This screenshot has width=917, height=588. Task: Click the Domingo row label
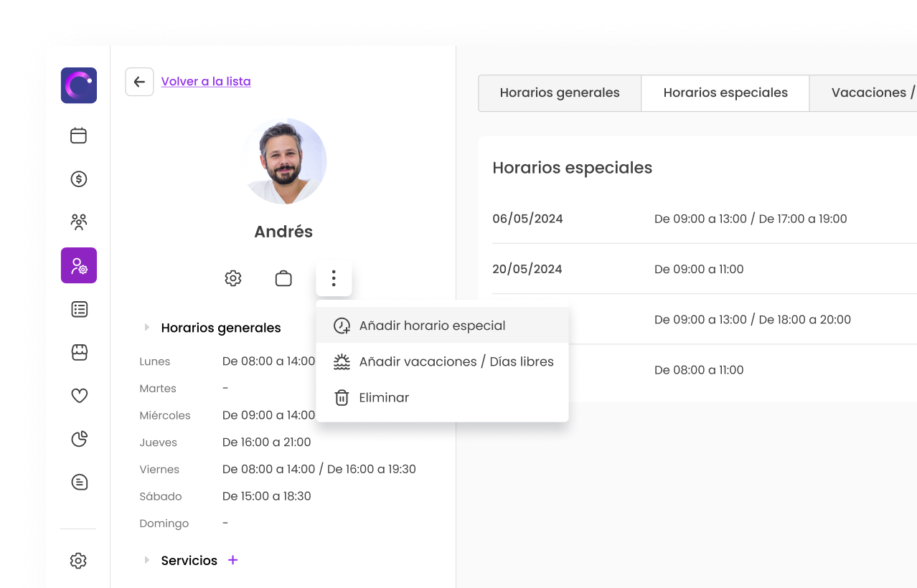[164, 523]
